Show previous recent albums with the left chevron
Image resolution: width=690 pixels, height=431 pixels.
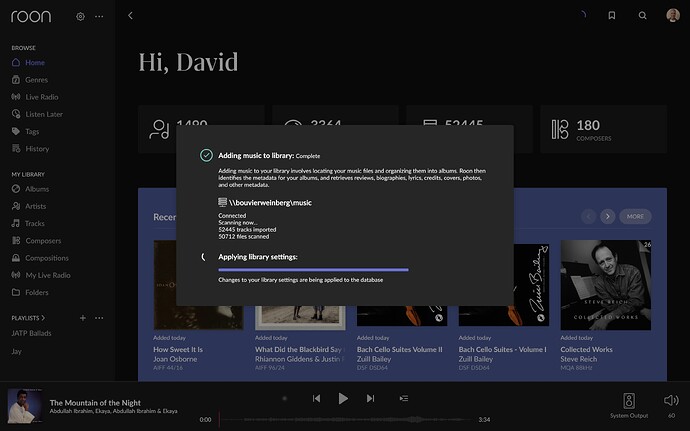tap(588, 216)
